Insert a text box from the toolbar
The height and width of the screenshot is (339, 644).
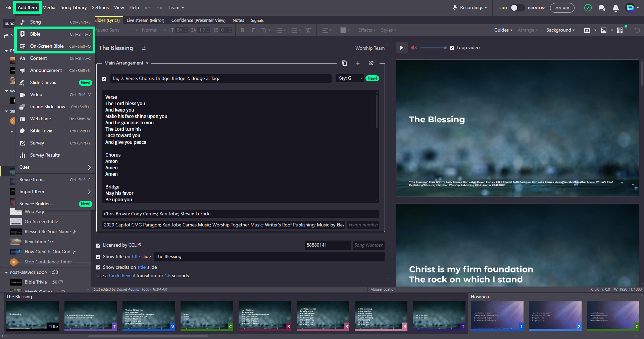pos(587,30)
